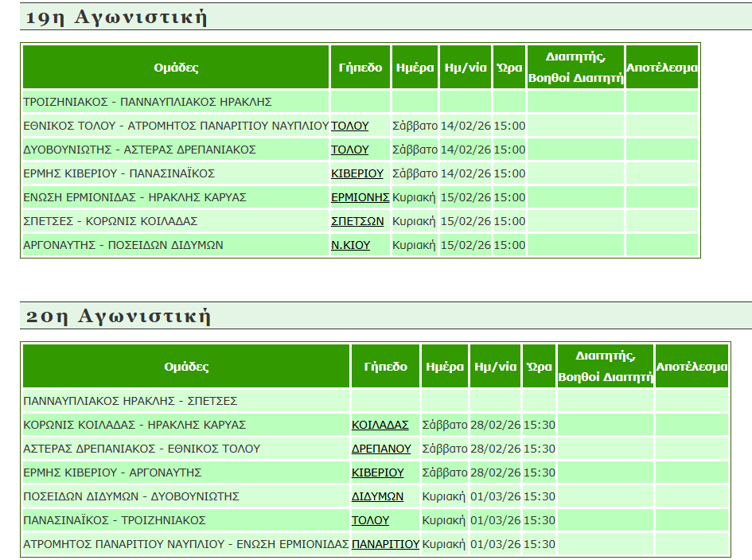This screenshot has width=752, height=560.
Task: Click the ΔΡΕΠΑΝΟΥ stadium link
Action: pos(381,449)
